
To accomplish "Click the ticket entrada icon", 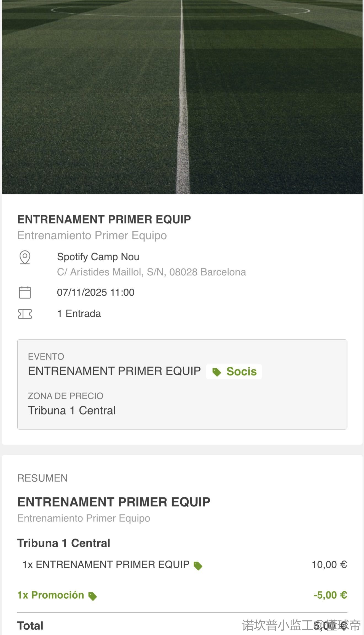I will (x=25, y=314).
